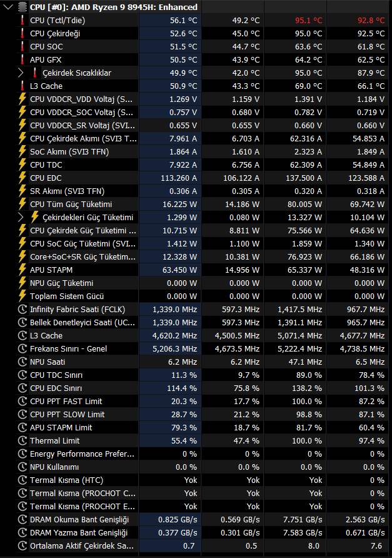Click lightning icon beside CPU EDC

coord(22,178)
